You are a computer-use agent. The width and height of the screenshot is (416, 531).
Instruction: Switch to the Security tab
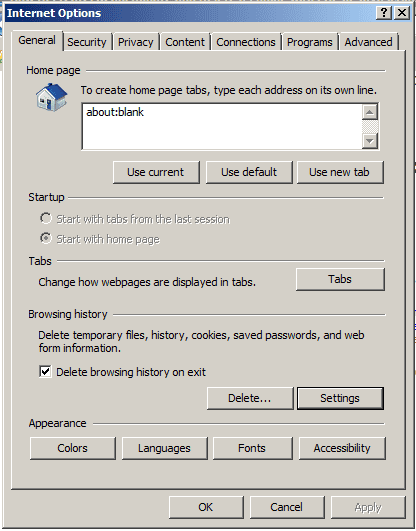[87, 42]
